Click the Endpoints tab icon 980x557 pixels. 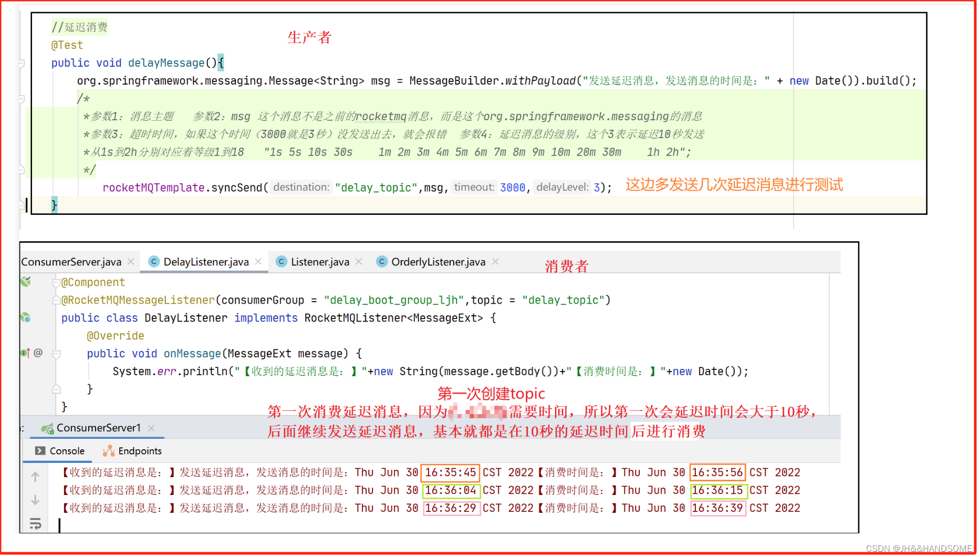click(109, 451)
